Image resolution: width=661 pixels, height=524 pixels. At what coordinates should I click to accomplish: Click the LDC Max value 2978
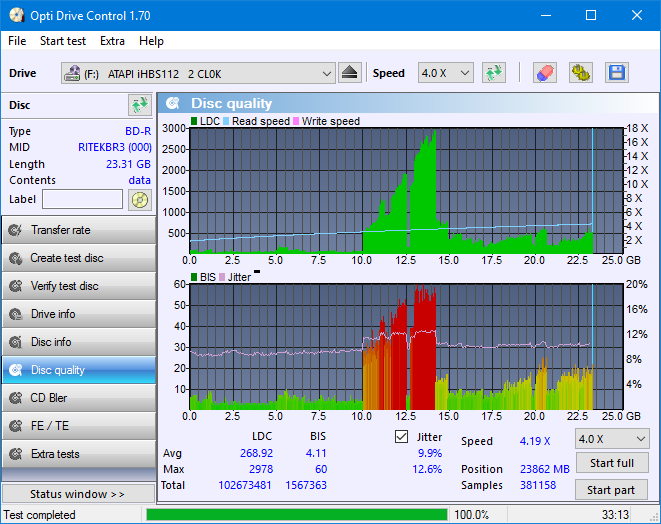click(261, 469)
